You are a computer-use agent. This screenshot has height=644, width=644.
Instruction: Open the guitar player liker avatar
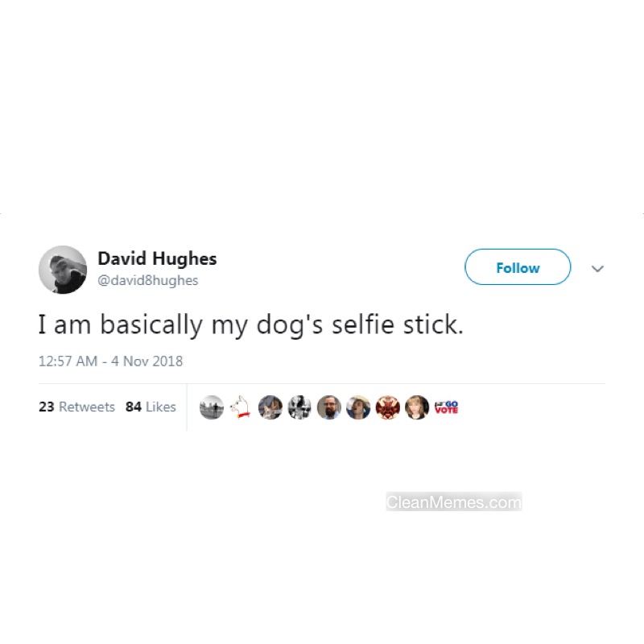pos(270,407)
